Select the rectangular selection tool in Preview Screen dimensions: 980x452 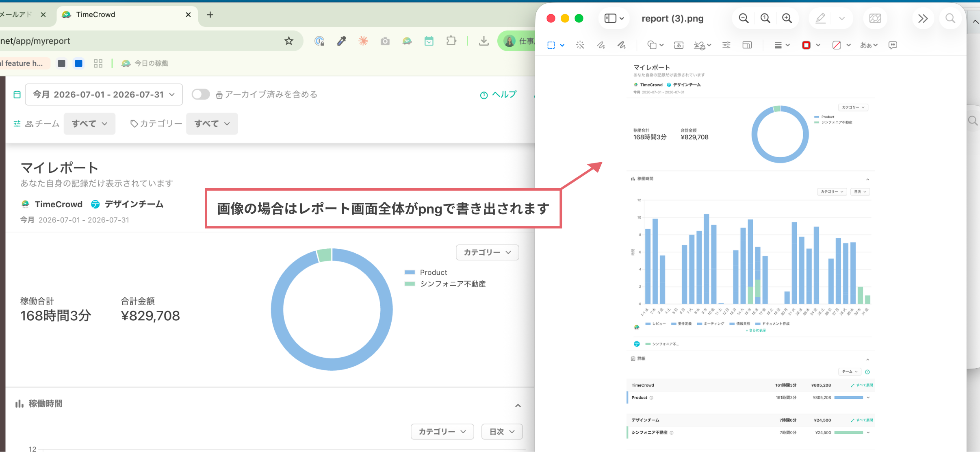pyautogui.click(x=551, y=45)
